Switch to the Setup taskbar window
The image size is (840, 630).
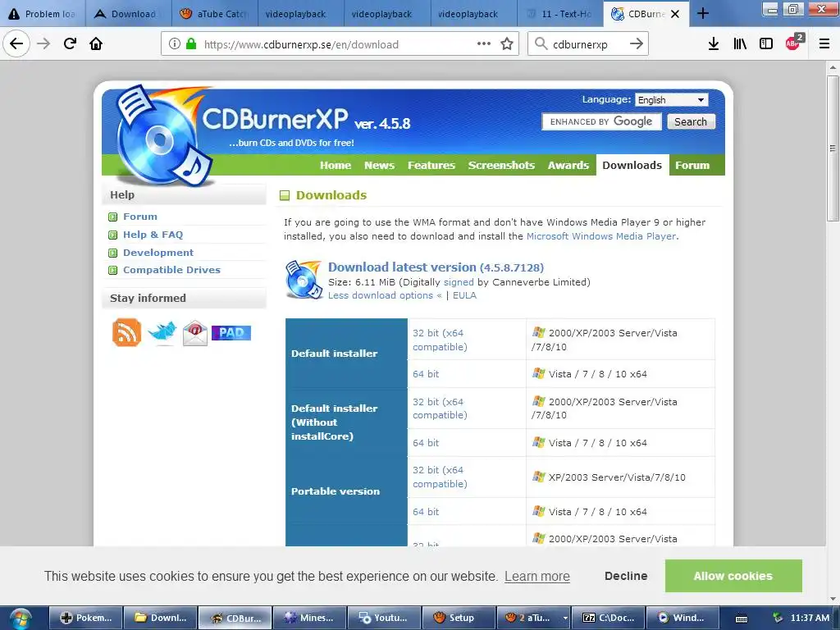459,619
